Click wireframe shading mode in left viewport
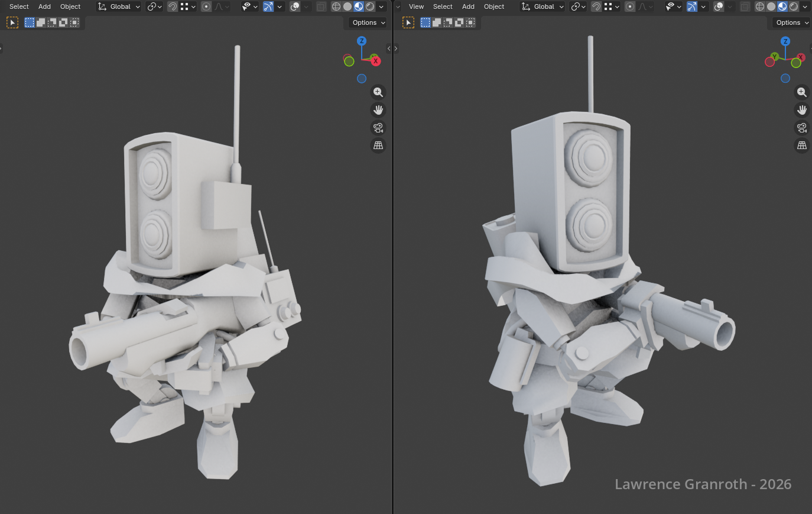 click(336, 7)
